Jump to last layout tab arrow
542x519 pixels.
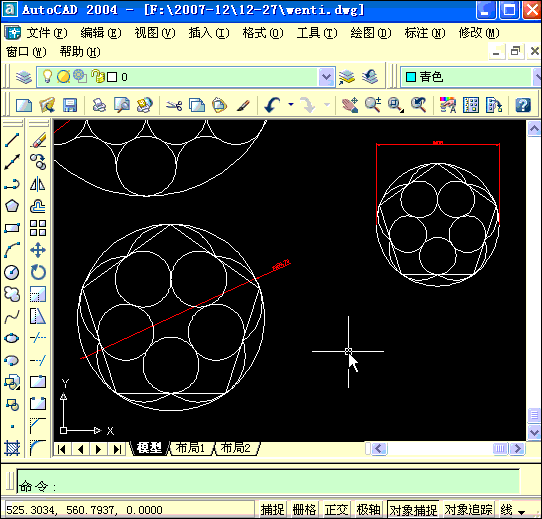click(x=117, y=449)
